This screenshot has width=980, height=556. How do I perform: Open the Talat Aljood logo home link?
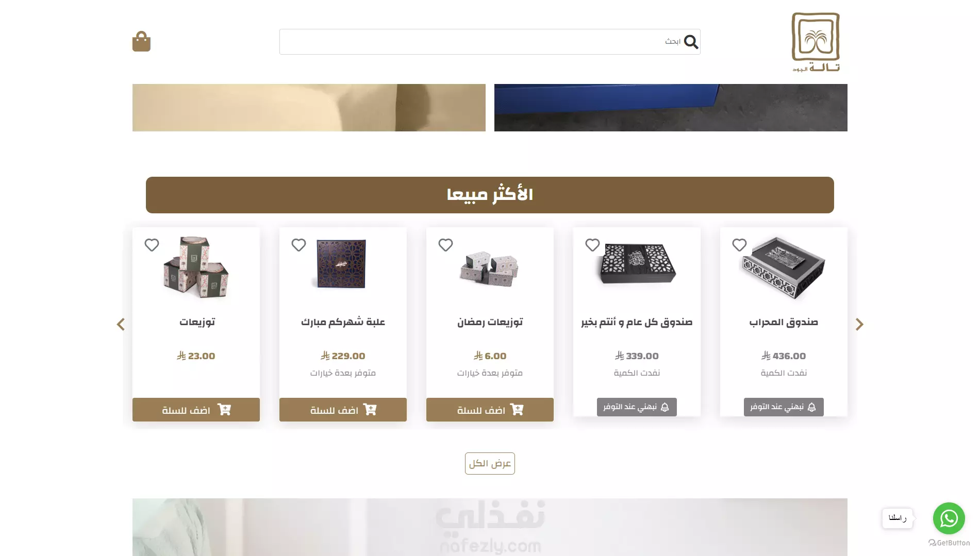click(x=816, y=42)
